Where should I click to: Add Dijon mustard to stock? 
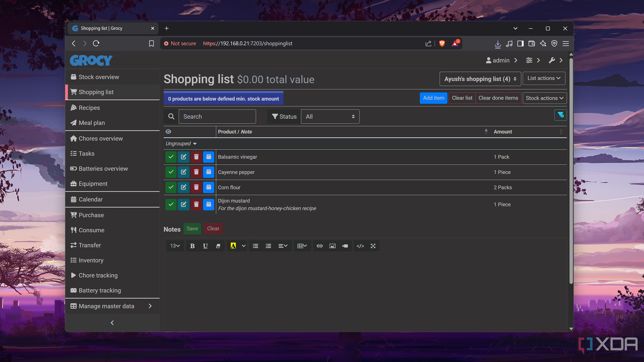coord(209,205)
